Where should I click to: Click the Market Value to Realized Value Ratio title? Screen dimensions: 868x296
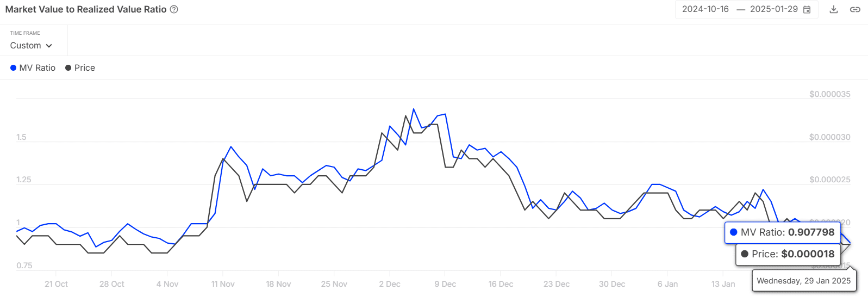coord(86,9)
